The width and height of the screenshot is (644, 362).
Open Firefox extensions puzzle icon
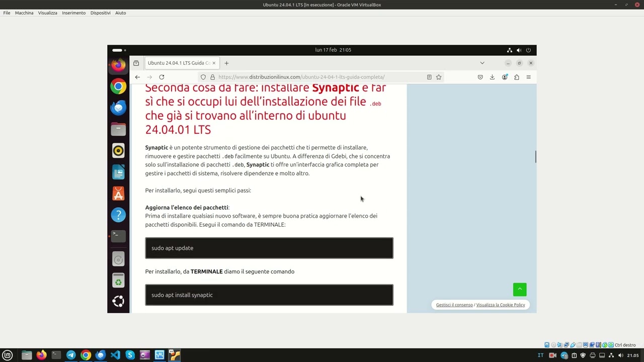517,77
